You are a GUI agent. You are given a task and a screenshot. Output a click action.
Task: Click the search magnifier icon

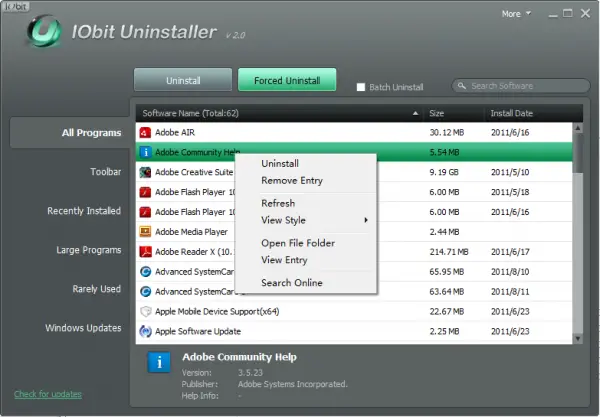point(462,86)
